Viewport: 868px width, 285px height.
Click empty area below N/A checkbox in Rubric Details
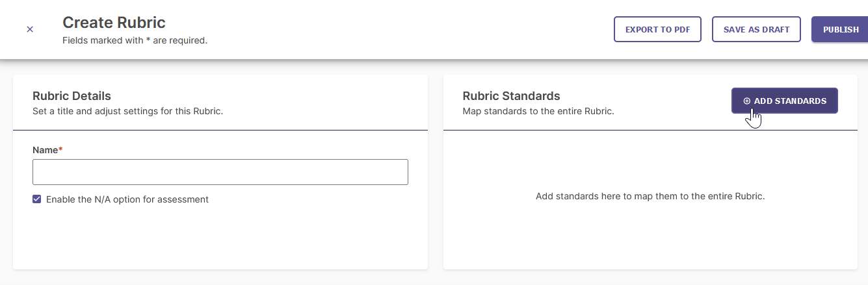pos(220,237)
